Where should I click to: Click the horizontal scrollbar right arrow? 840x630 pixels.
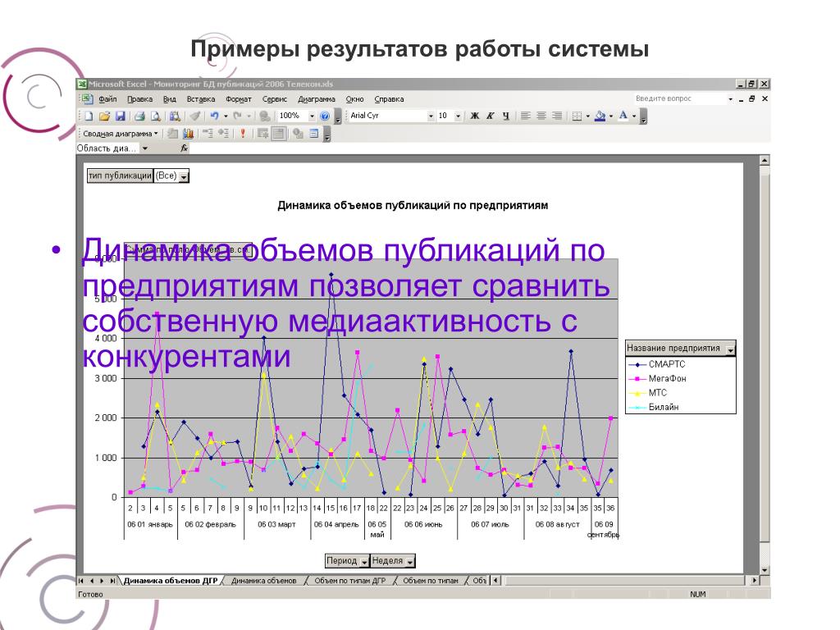[x=755, y=580]
